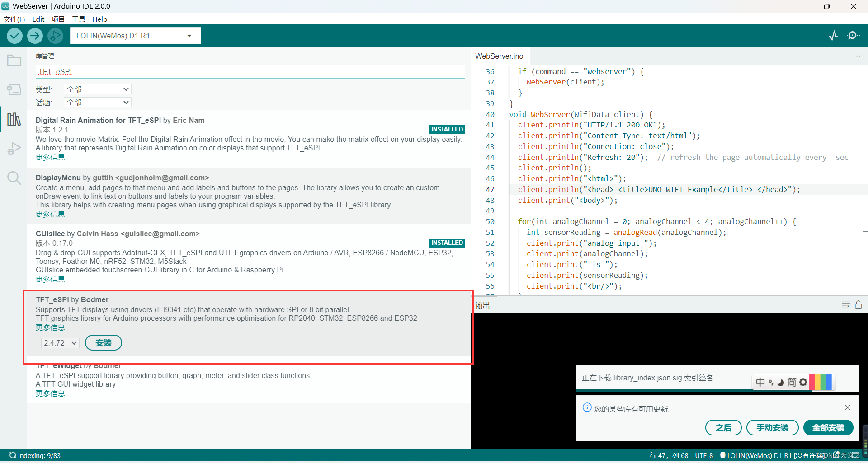868x463 pixels.
Task: Click the 手动安装 button
Action: [772, 427]
